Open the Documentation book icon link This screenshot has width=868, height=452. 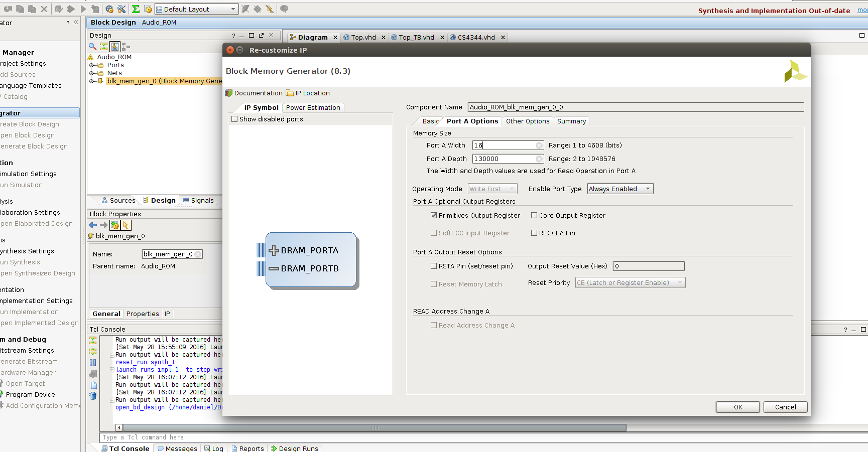pyautogui.click(x=254, y=93)
